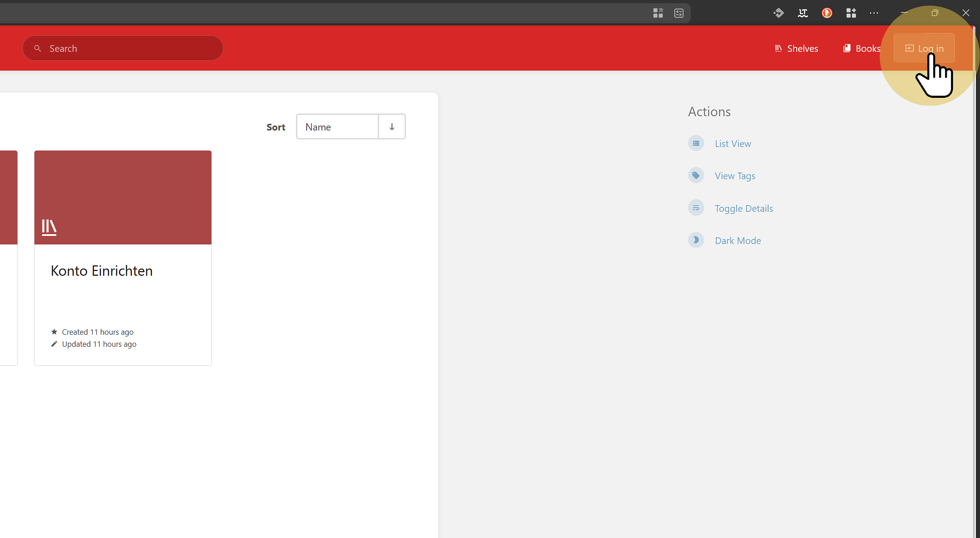Click the grid arrow icon in address bar
Viewport: 980px width, 538px height.
[658, 13]
